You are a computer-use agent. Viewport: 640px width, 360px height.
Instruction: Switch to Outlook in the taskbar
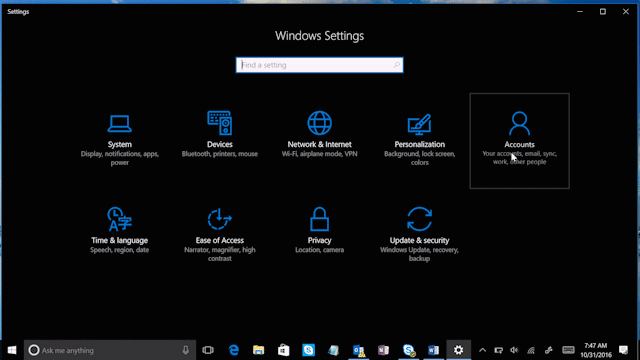point(359,350)
